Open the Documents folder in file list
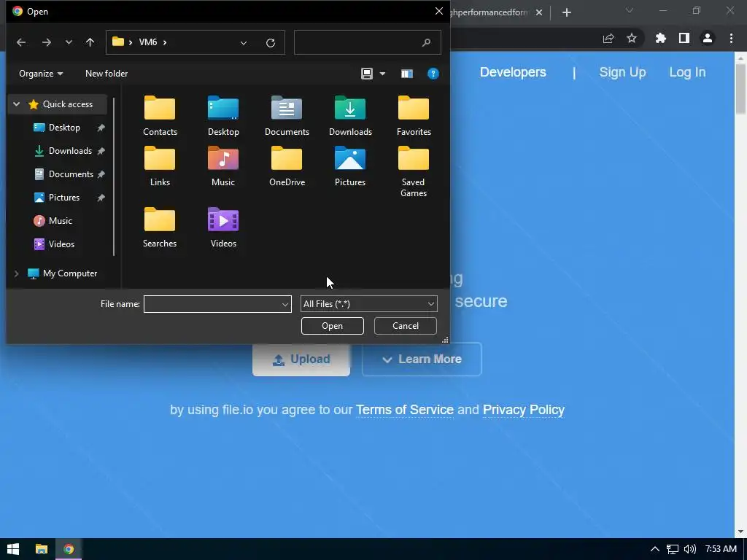Screen dimensions: 747x560 point(287,116)
